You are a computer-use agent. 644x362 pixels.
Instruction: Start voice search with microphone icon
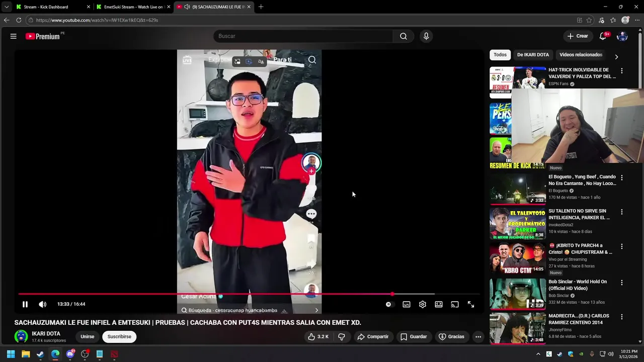pos(426,36)
